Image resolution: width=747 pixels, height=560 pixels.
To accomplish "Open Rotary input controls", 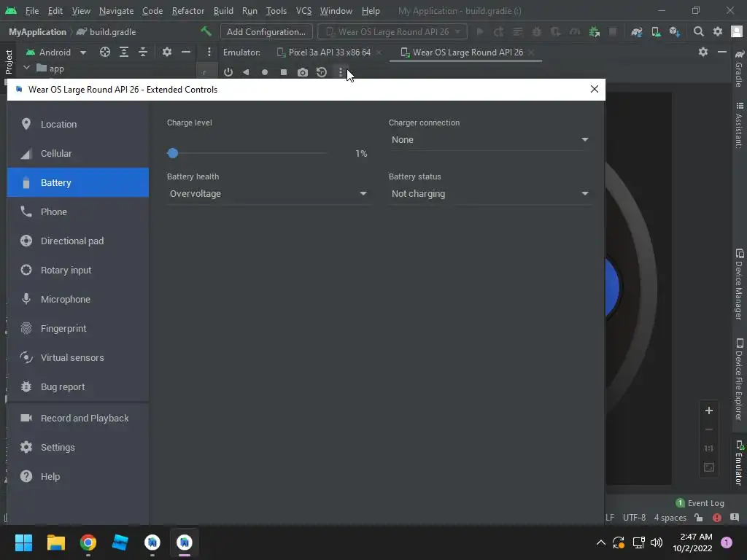I will [x=77, y=270].
